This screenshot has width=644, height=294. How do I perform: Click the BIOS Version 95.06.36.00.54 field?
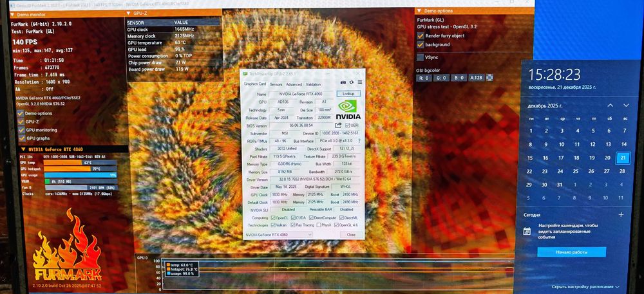point(301,125)
